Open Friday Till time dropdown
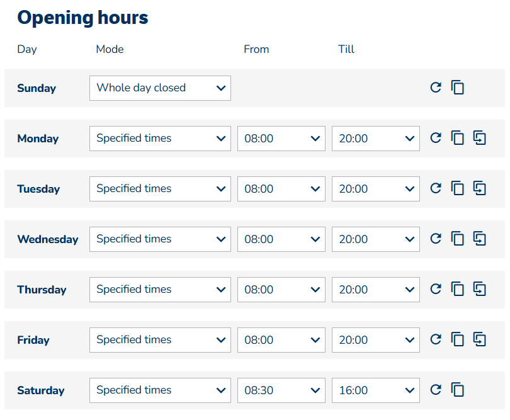The width and height of the screenshot is (510, 420). tap(376, 340)
